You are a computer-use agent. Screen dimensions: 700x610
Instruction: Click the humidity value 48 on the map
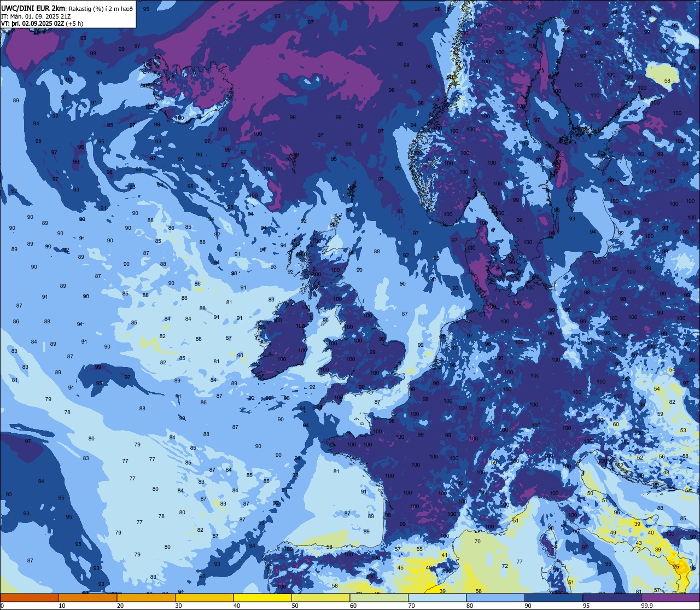tap(666, 472)
